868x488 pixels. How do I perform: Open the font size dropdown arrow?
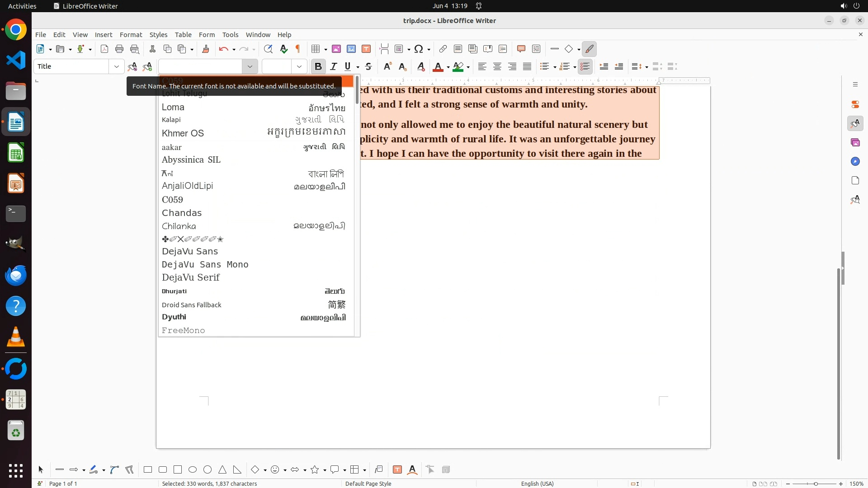pyautogui.click(x=299, y=66)
